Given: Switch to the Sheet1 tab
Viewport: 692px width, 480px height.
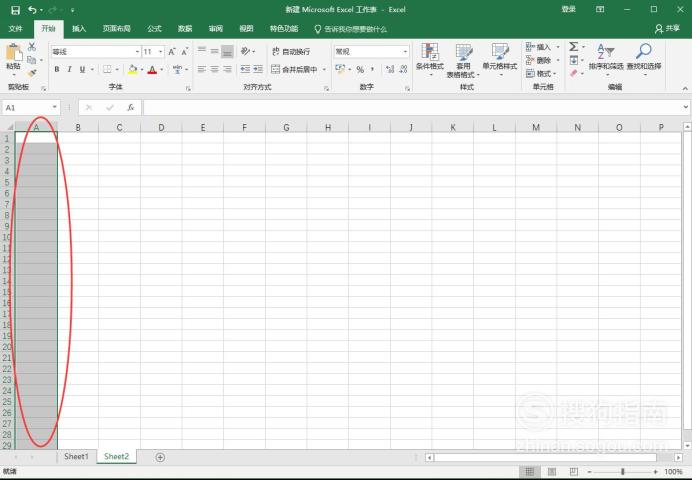Looking at the screenshot, I should click(x=76, y=456).
